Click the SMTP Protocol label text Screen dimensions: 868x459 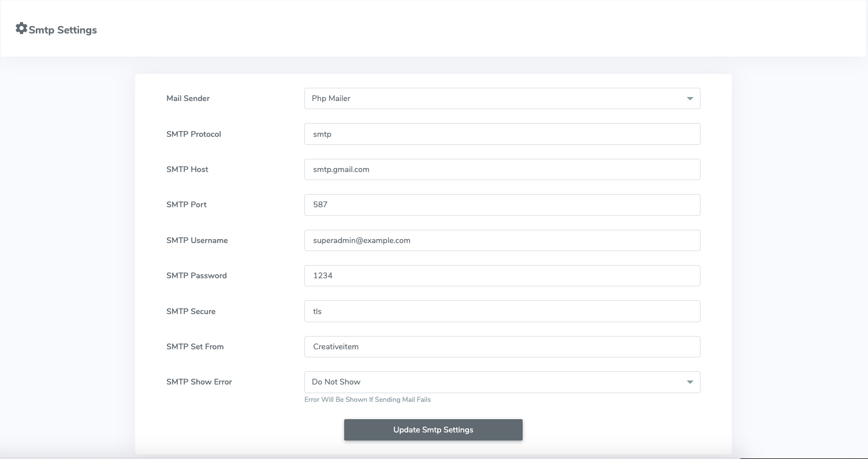193,134
